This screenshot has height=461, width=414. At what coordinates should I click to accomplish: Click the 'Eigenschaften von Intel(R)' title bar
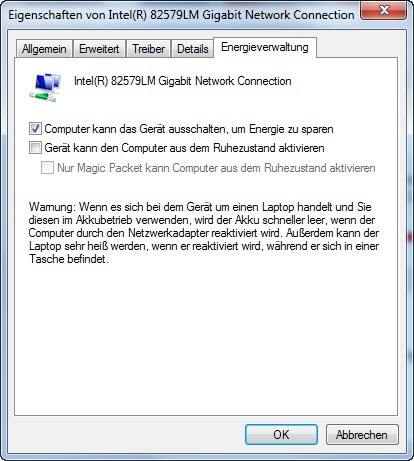(181, 15)
